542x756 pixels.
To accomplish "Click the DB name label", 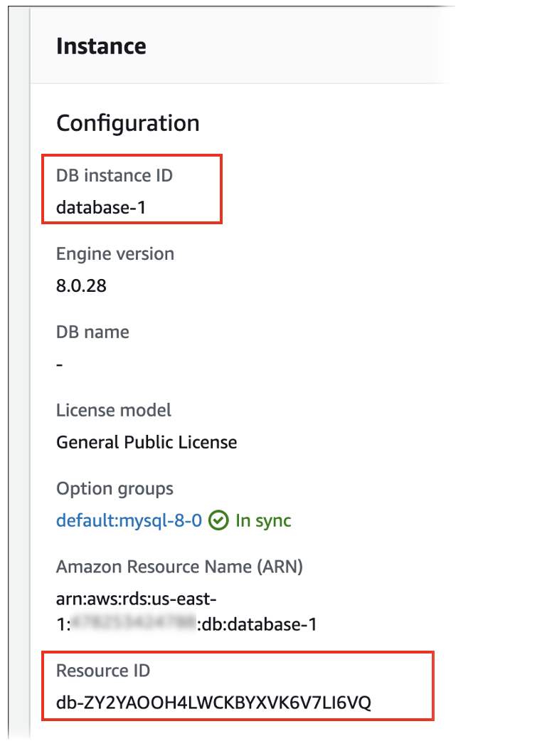I will point(92,332).
